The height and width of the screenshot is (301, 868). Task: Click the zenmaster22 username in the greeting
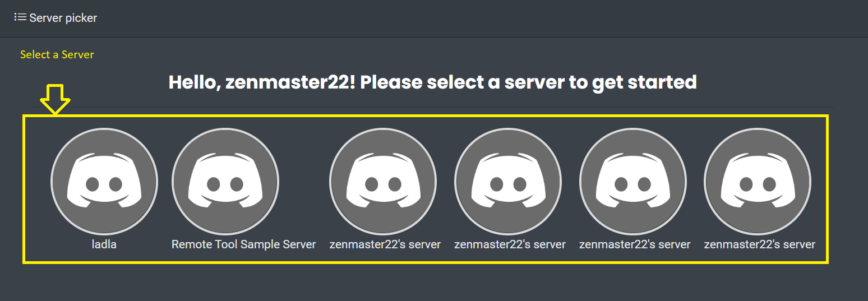(x=289, y=82)
